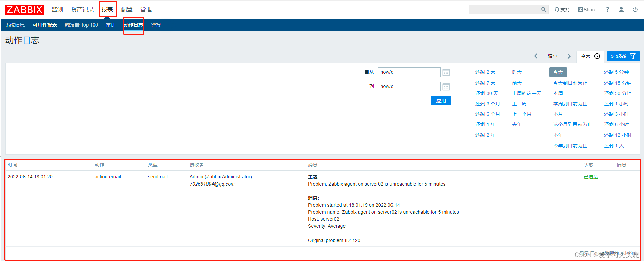Open the 监测 menu
Screen dimensions: 644x261
point(57,9)
